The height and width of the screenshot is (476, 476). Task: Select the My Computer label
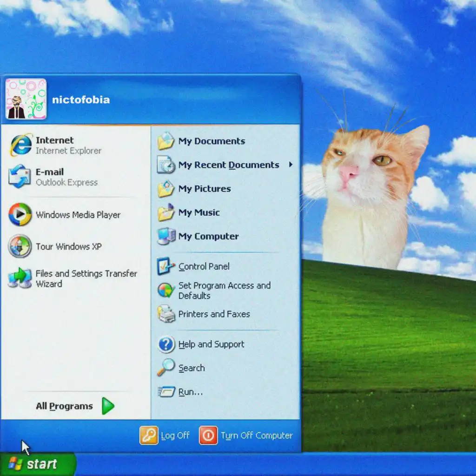pos(208,236)
